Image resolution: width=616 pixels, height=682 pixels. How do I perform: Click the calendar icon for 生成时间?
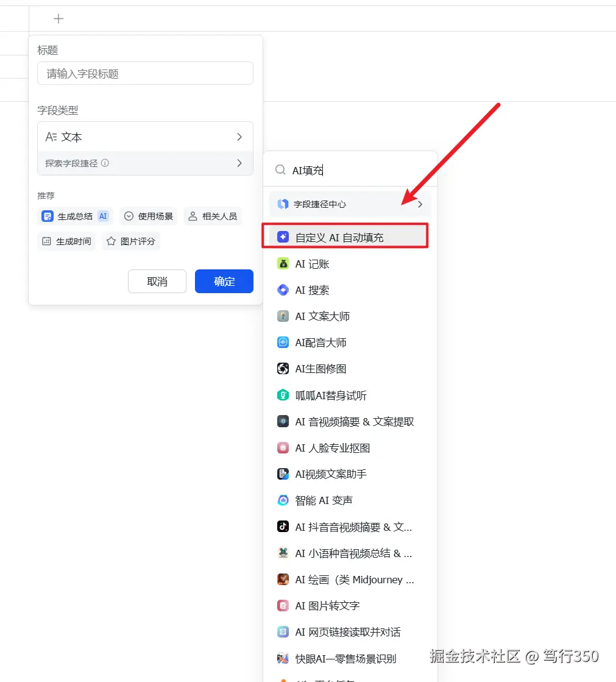[x=46, y=241]
